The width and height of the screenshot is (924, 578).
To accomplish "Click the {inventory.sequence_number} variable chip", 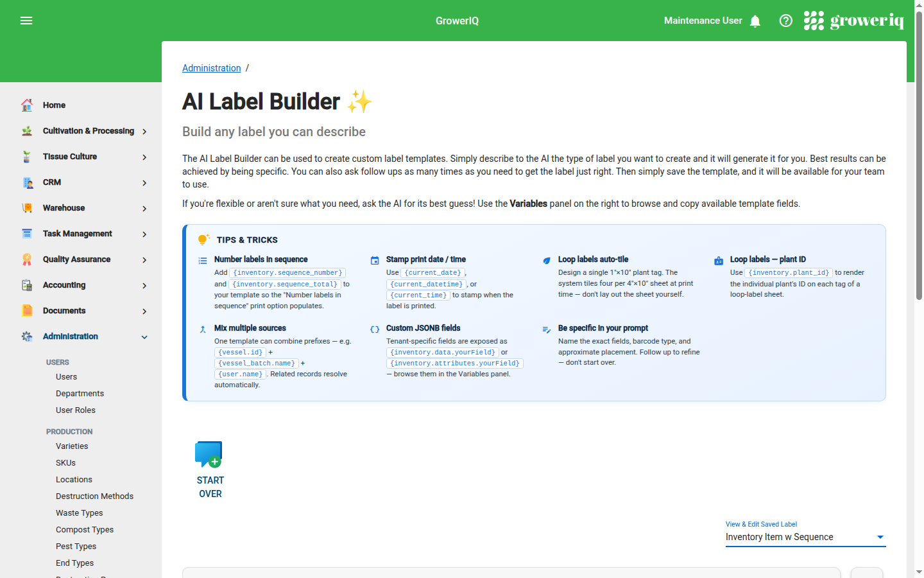I will 287,273.
